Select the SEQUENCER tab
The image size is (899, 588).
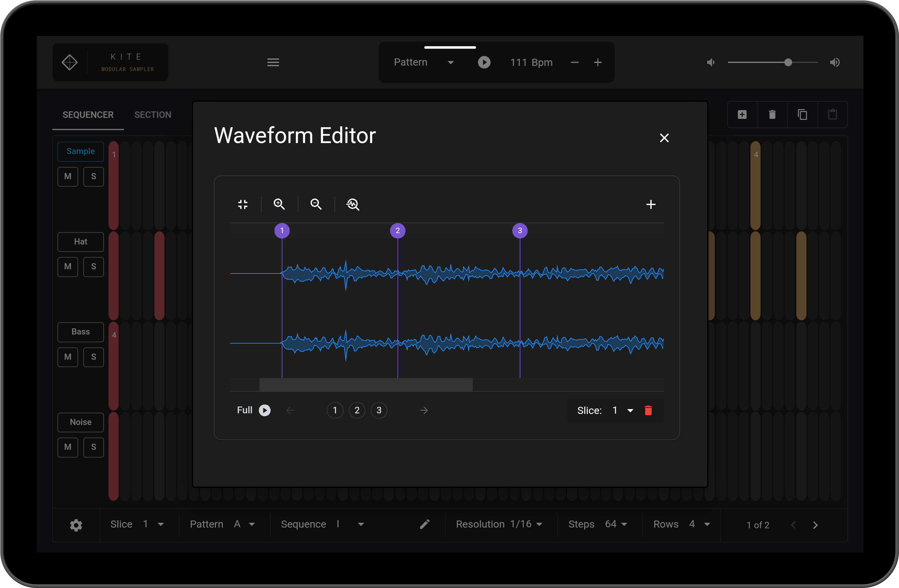pos(88,115)
